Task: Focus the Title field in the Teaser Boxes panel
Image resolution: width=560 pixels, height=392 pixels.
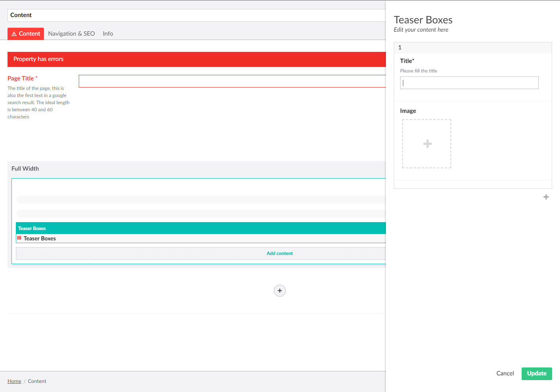Action: click(469, 82)
